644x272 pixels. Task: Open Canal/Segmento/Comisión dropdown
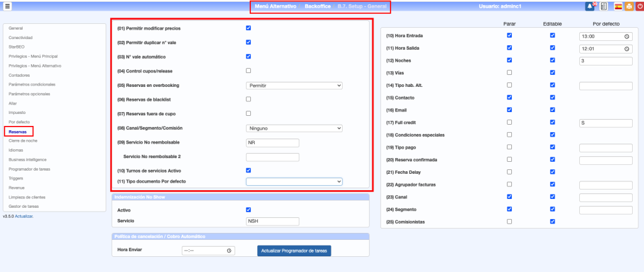(294, 128)
